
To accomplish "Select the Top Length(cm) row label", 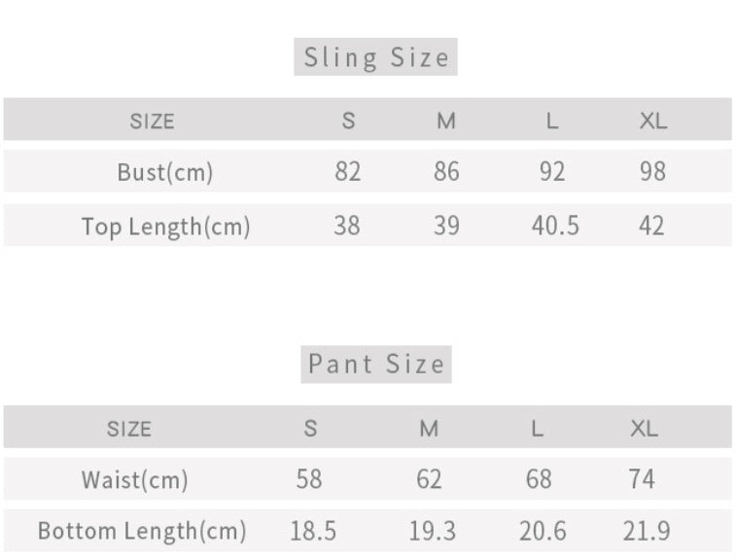I will [x=165, y=227].
